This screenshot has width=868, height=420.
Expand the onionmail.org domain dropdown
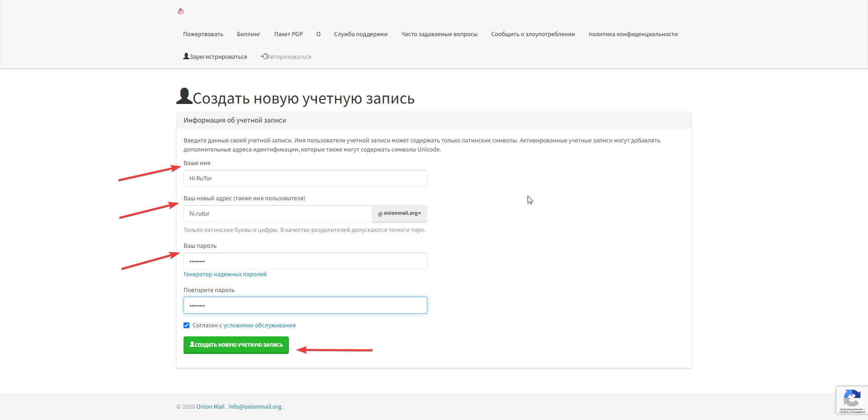pos(399,213)
